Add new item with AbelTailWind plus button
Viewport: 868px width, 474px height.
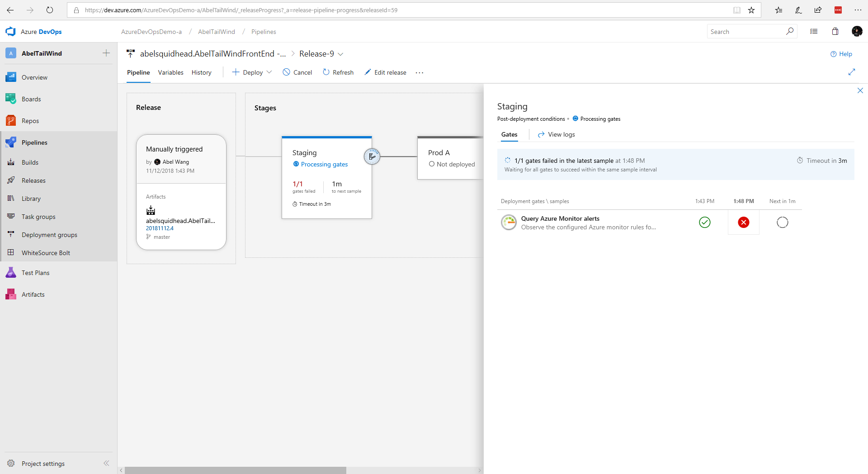(x=106, y=53)
